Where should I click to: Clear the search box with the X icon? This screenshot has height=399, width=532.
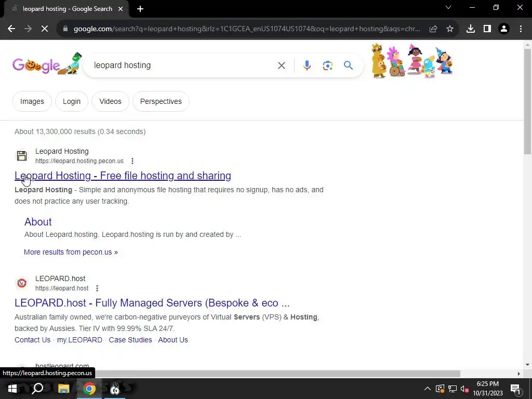click(282, 65)
